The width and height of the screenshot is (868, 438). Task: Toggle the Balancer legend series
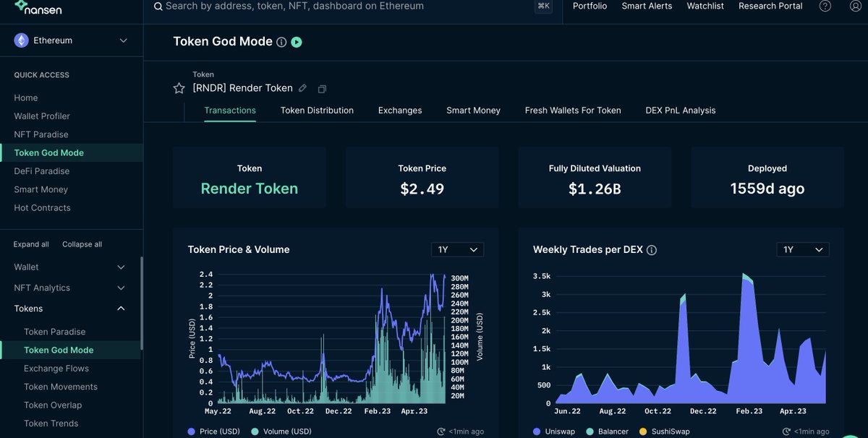(x=608, y=431)
